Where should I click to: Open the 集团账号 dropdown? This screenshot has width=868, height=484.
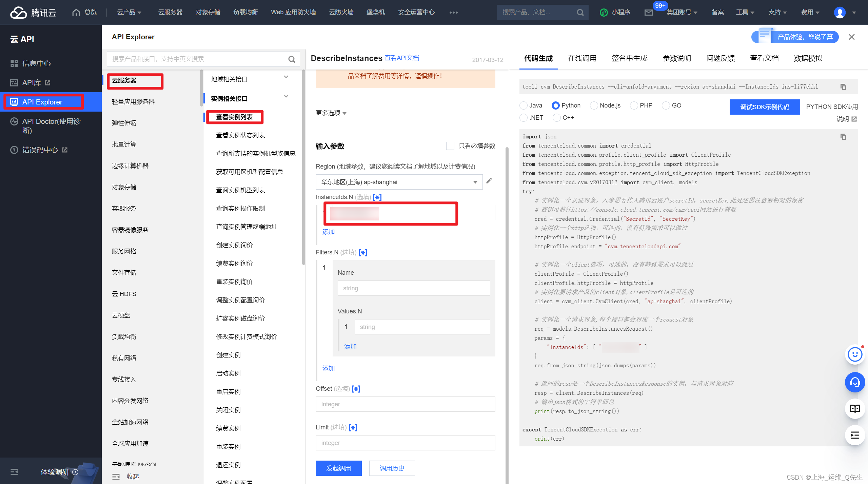coord(682,12)
